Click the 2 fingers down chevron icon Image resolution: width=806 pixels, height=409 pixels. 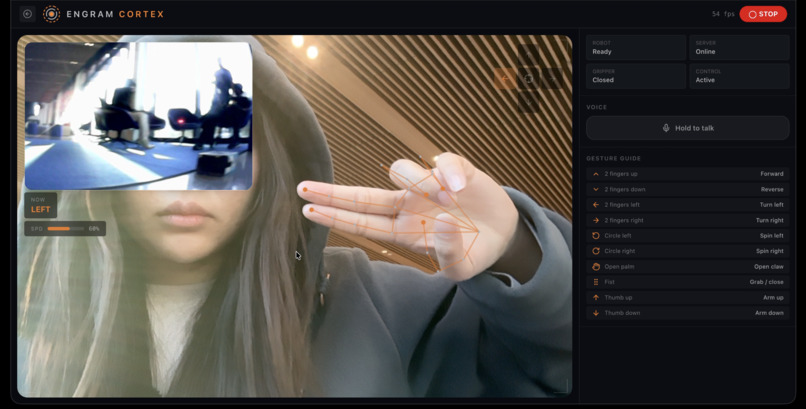596,190
